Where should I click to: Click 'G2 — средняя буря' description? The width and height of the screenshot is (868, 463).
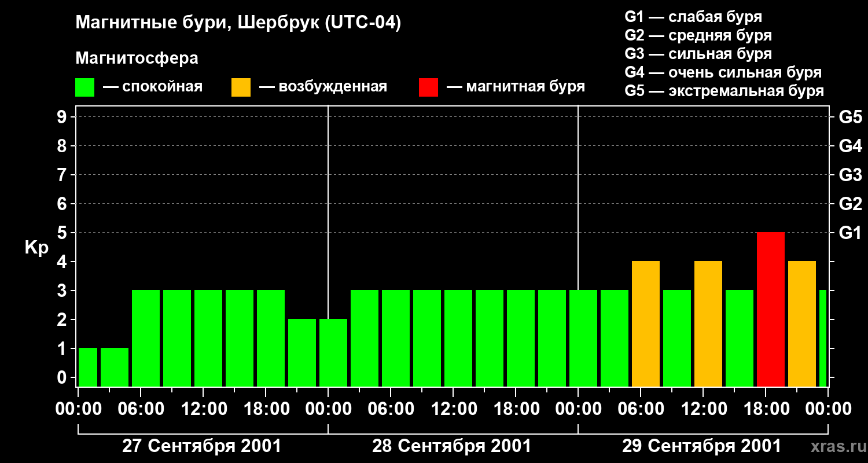click(x=698, y=35)
